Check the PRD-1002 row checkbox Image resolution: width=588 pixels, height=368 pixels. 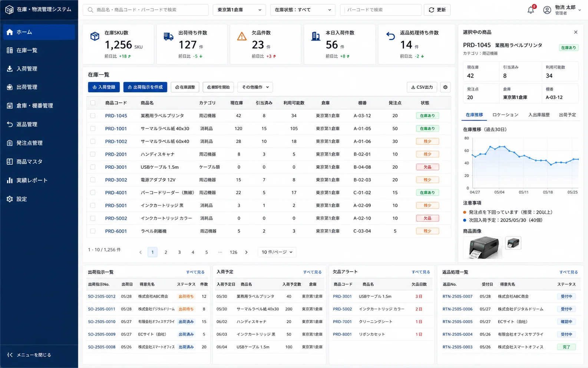tap(93, 141)
